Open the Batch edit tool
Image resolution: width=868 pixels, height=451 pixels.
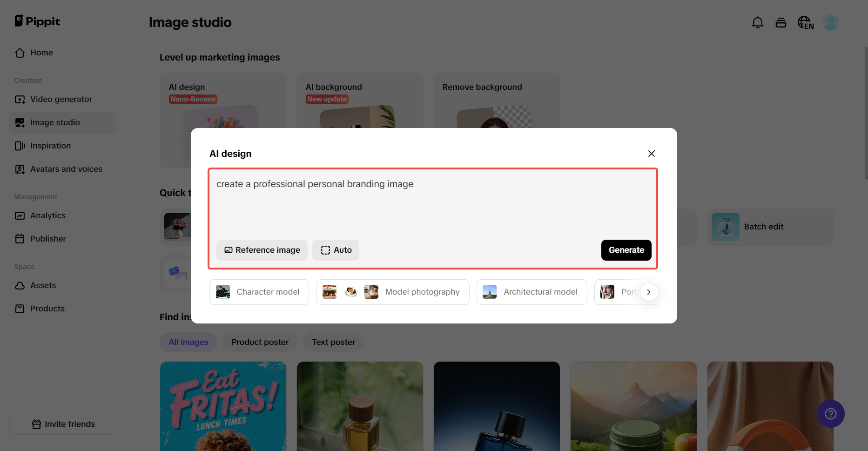[771, 227]
